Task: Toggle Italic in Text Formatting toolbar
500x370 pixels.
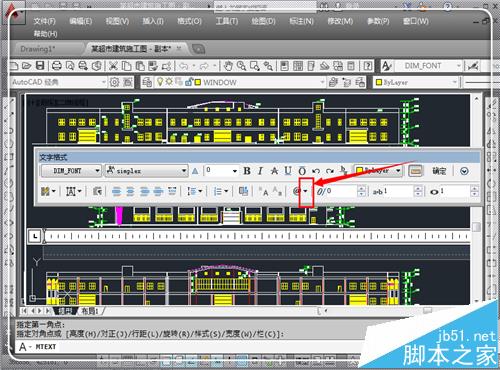Action: point(260,171)
